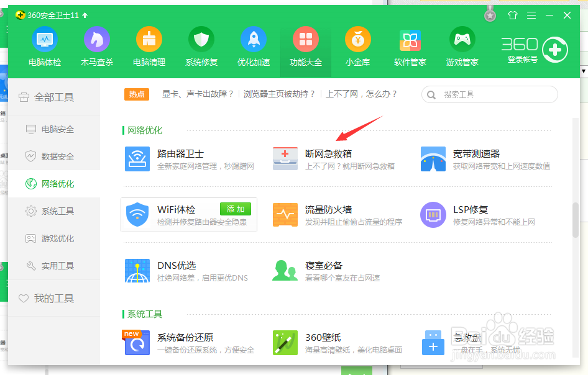588x375 pixels.
Task: Click 系统备份还原 title text
Action: pyautogui.click(x=185, y=337)
